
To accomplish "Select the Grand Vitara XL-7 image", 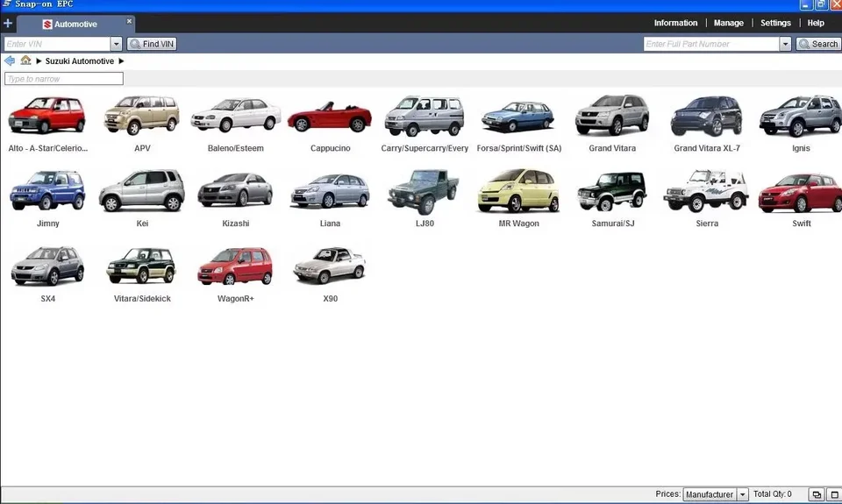I will coord(707,116).
